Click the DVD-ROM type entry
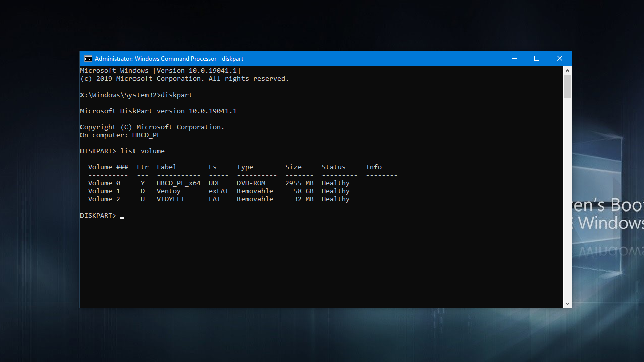The image size is (644, 362). coord(251,183)
